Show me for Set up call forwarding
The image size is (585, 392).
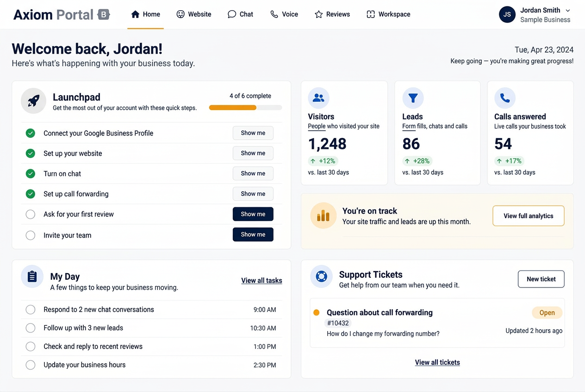pyautogui.click(x=253, y=194)
